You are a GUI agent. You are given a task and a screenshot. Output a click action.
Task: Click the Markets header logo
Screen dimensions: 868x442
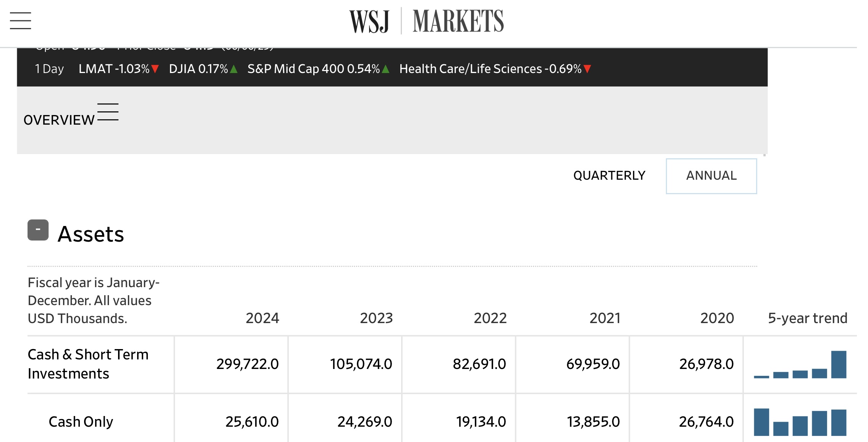pos(458,21)
